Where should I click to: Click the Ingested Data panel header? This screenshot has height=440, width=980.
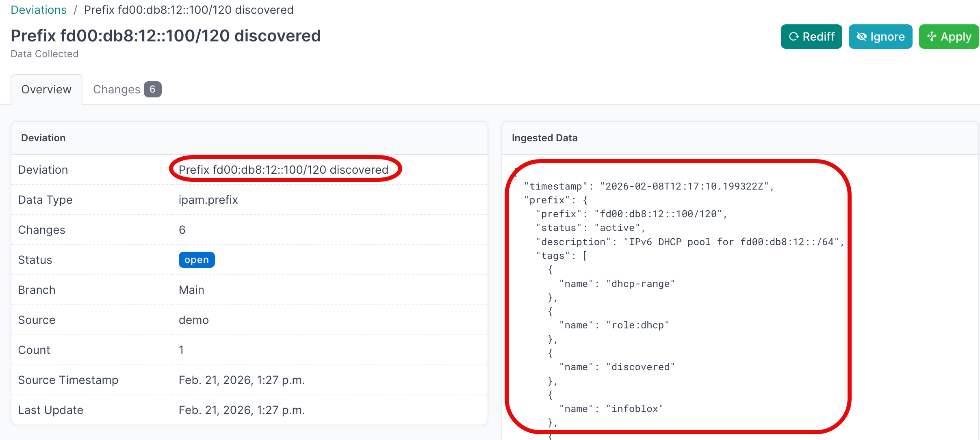(545, 138)
